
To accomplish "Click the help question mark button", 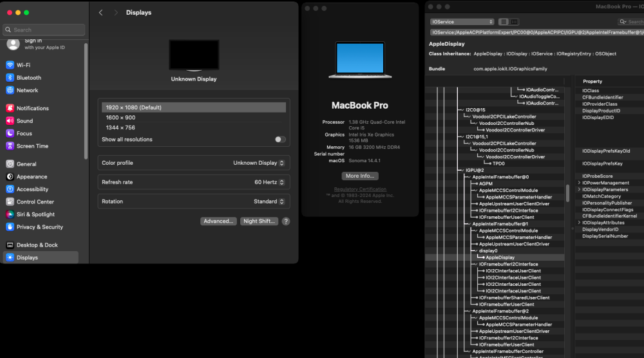I will 286,221.
